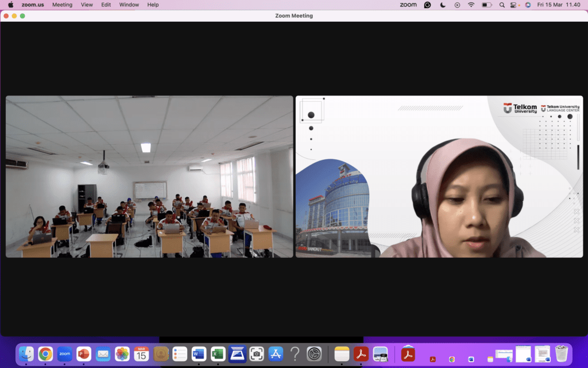Launch Google Chrome from the Dock
The image size is (588, 368).
45,354
